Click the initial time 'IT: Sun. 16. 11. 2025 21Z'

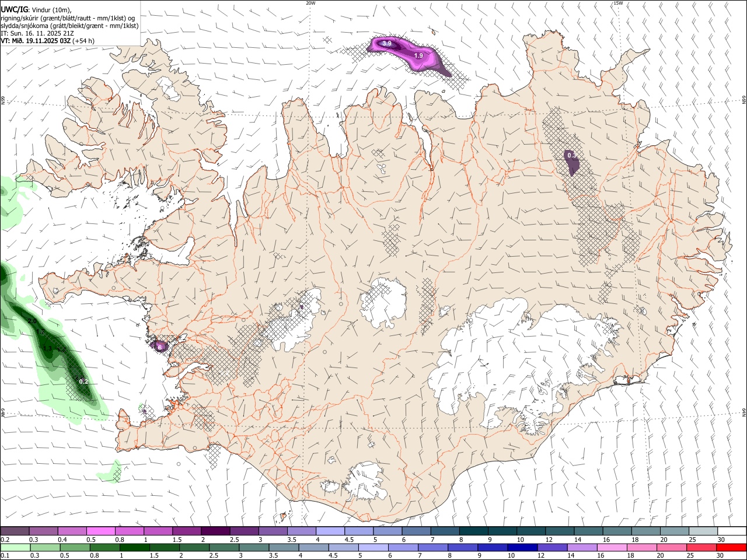point(37,33)
